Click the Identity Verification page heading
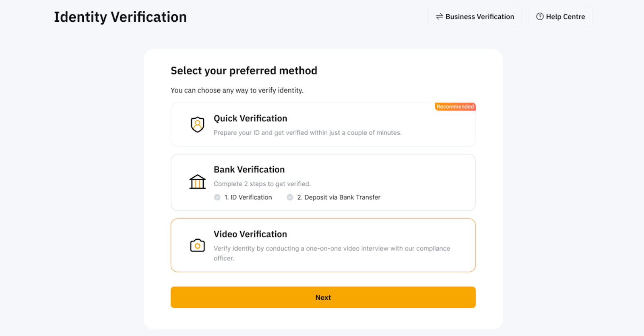Screen dimensions: 644x336 click(x=120, y=17)
